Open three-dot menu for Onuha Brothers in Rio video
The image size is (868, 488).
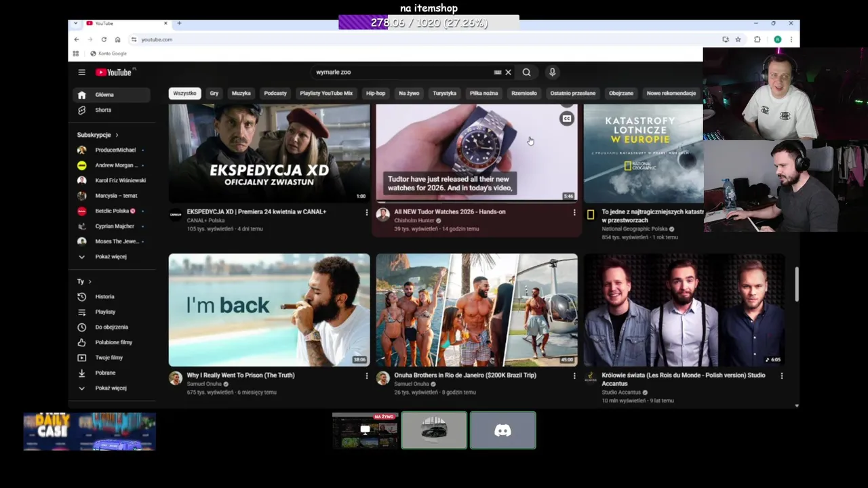[x=574, y=375]
